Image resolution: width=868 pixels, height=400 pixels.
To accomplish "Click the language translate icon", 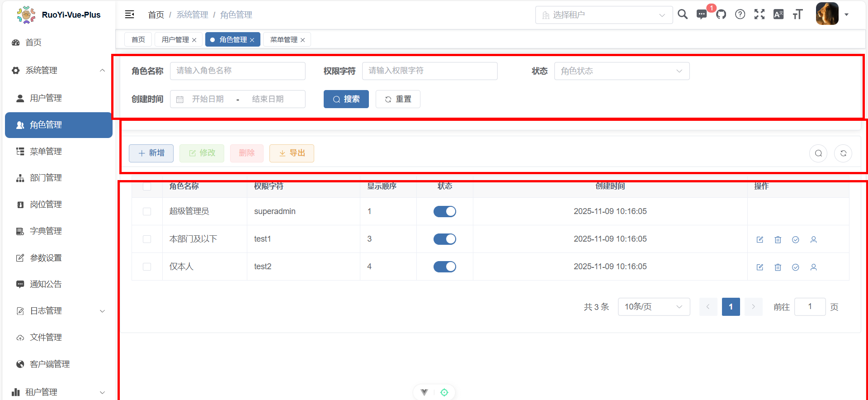I will pos(778,14).
